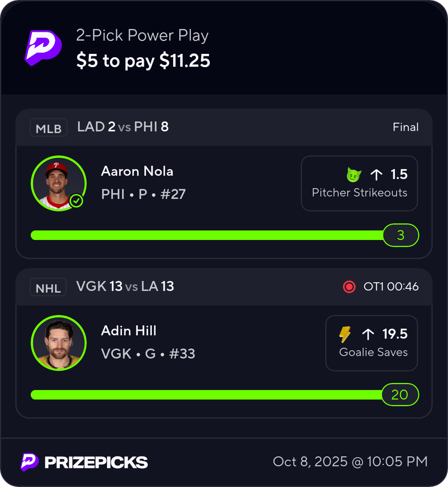Screen dimensions: 448x487
Task: Select the MLB league tag
Action: [49, 128]
